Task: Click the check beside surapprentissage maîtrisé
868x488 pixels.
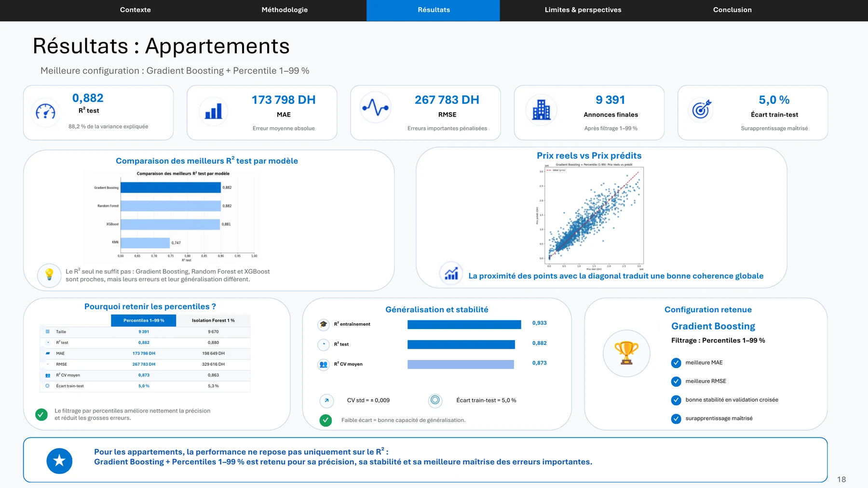Action: [676, 419]
